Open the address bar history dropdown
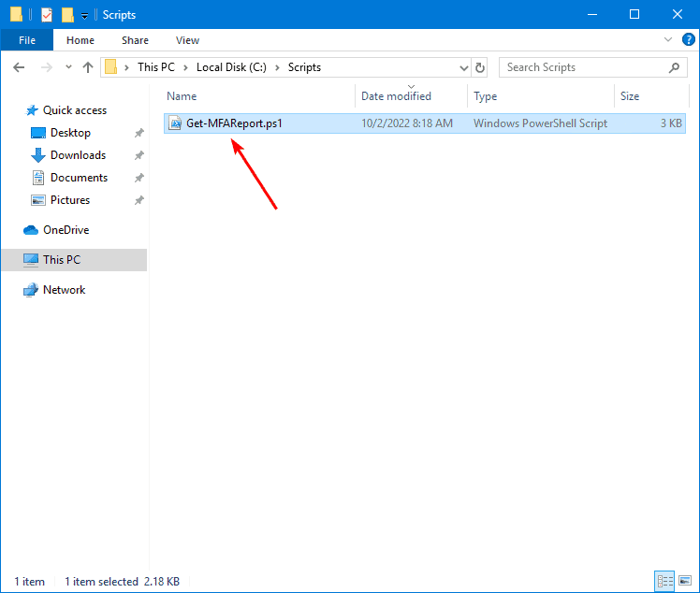This screenshot has height=593, width=700. point(464,68)
